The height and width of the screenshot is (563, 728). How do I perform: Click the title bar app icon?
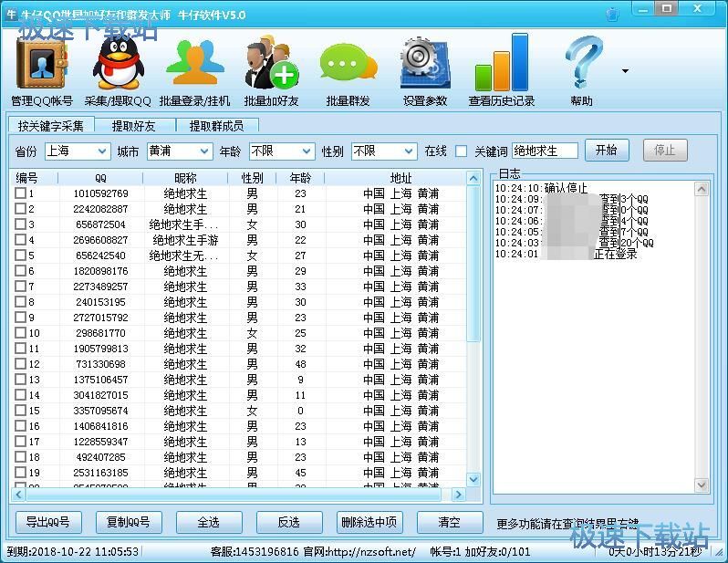pos(11,14)
